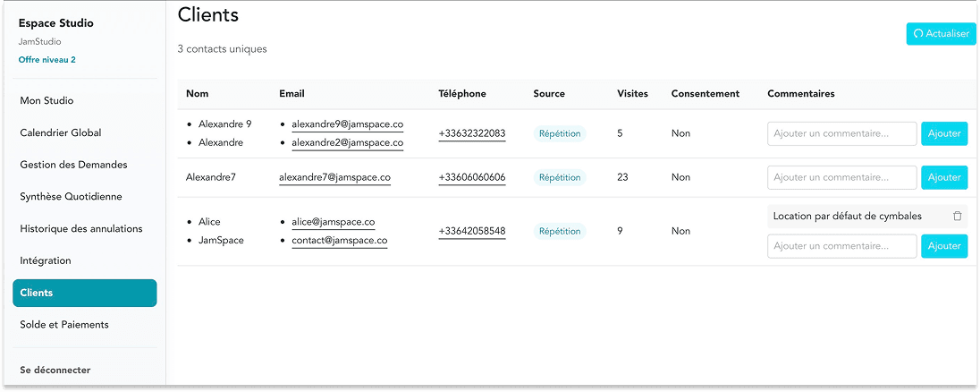Click the Source column header

click(549, 94)
